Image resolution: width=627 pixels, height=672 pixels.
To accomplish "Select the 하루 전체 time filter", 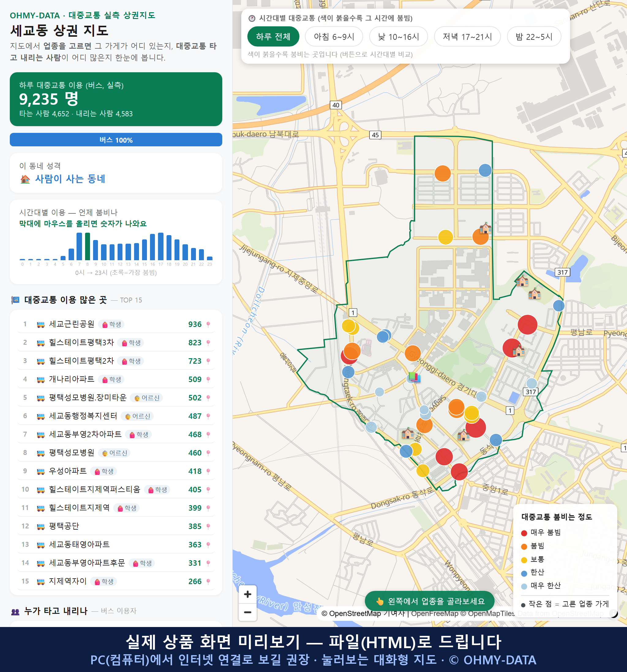I will click(273, 36).
